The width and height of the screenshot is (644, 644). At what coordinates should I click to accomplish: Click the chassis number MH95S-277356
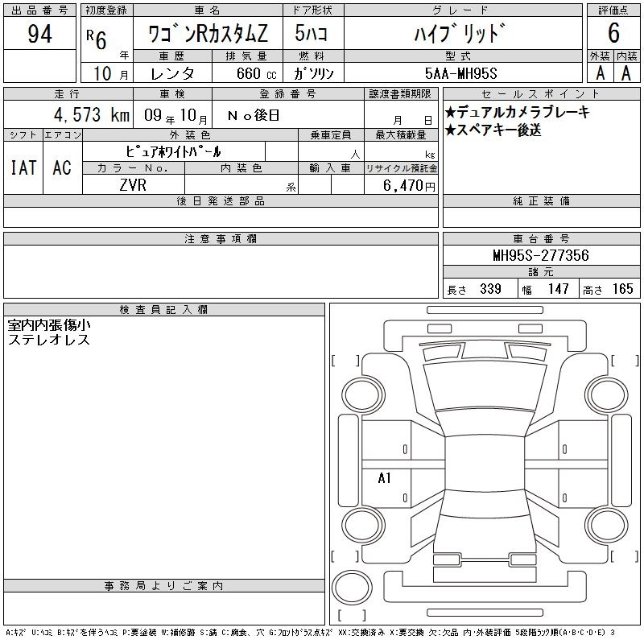click(540, 256)
